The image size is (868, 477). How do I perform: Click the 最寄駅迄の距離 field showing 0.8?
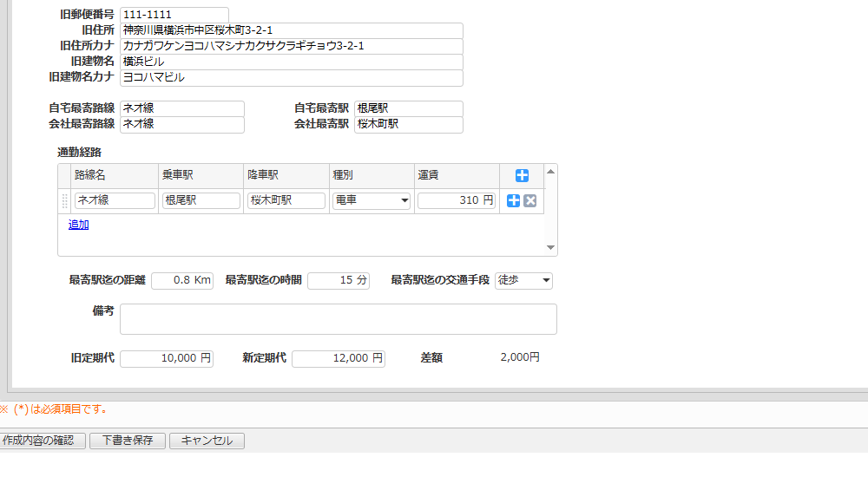click(181, 281)
